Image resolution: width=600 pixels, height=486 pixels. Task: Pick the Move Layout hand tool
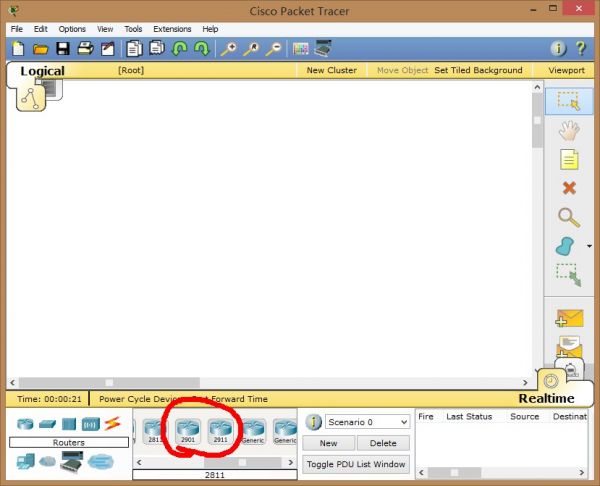569,130
